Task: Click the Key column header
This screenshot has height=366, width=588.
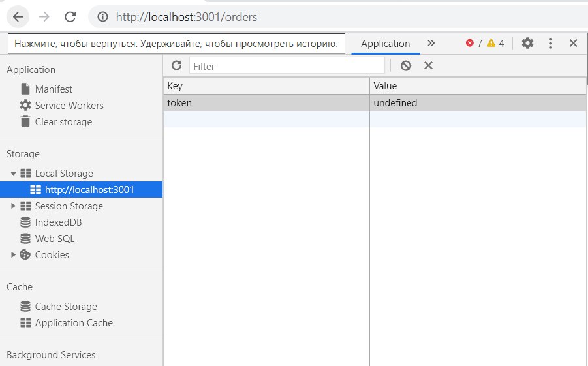Action: pos(266,86)
